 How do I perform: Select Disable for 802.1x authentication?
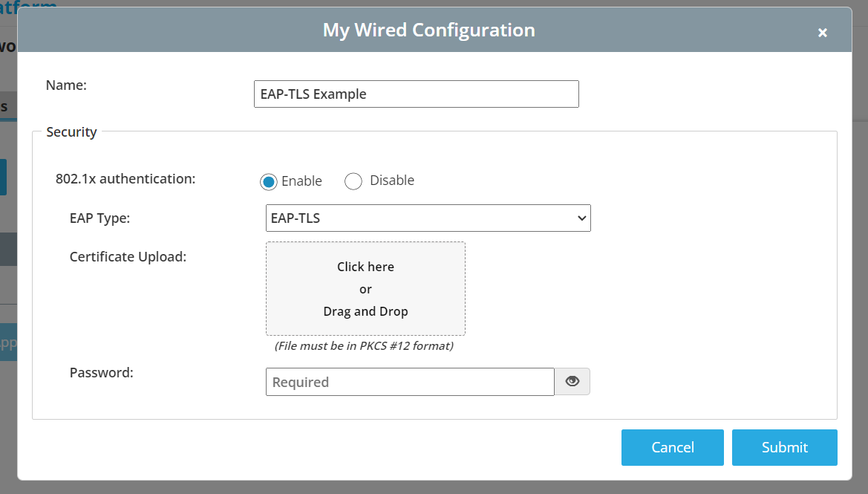tap(353, 181)
